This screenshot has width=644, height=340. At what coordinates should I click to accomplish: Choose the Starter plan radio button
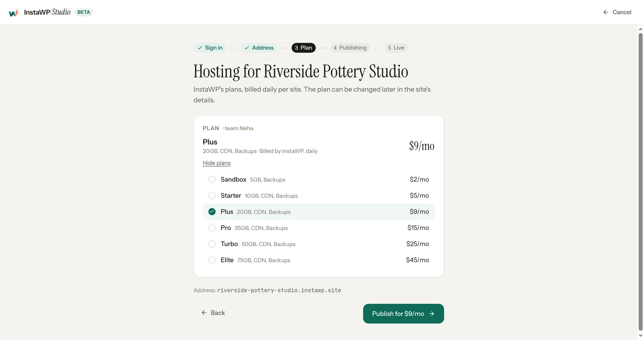(x=212, y=195)
